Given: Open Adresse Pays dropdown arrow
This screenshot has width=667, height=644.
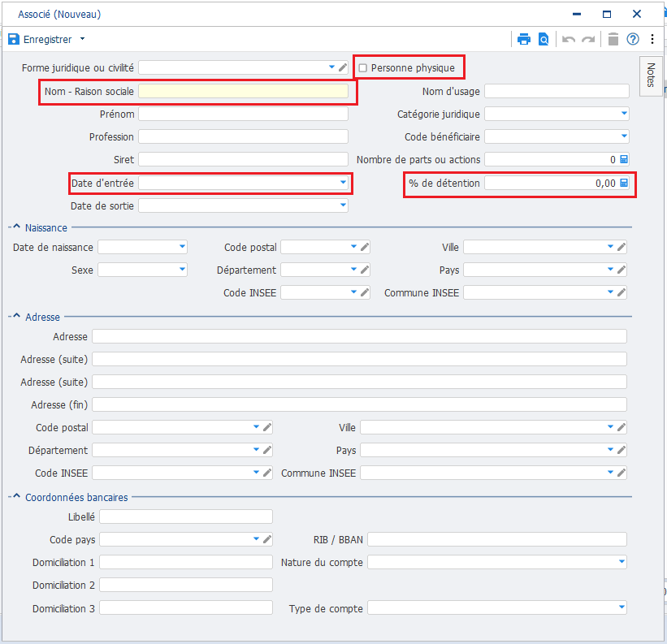Looking at the screenshot, I should tap(610, 450).
